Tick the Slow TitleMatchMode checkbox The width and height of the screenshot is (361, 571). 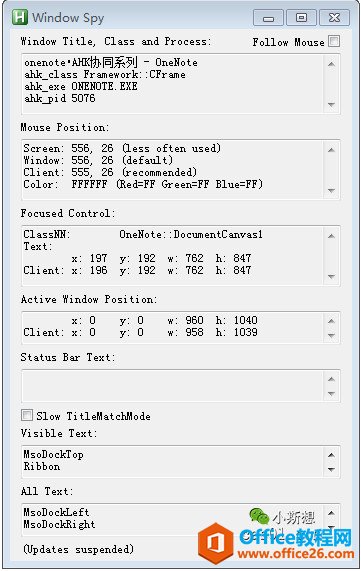tap(27, 415)
